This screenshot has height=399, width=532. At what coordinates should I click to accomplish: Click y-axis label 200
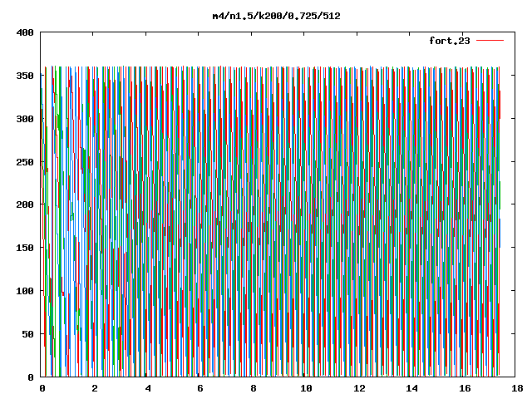tap(25, 204)
